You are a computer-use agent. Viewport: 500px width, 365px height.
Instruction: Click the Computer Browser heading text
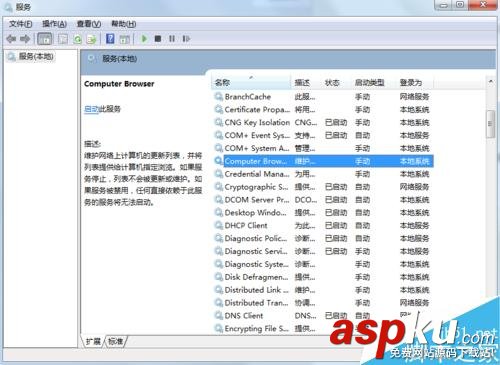pyautogui.click(x=119, y=84)
